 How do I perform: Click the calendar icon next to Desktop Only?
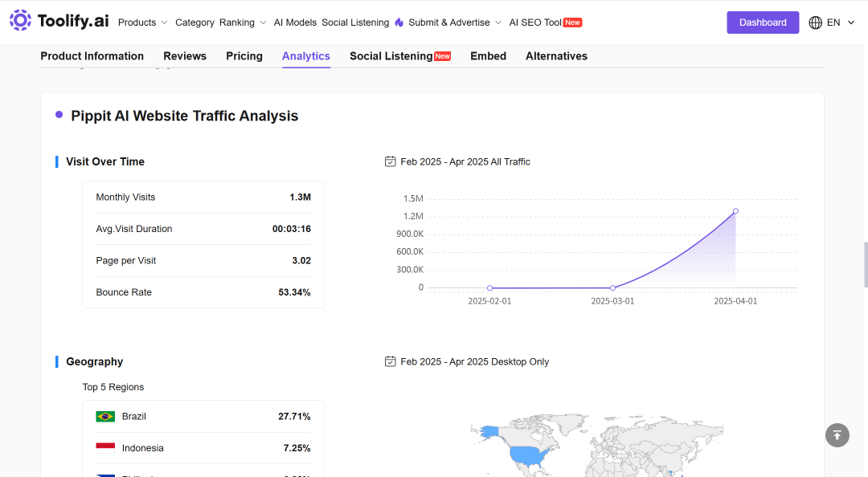[x=391, y=361]
